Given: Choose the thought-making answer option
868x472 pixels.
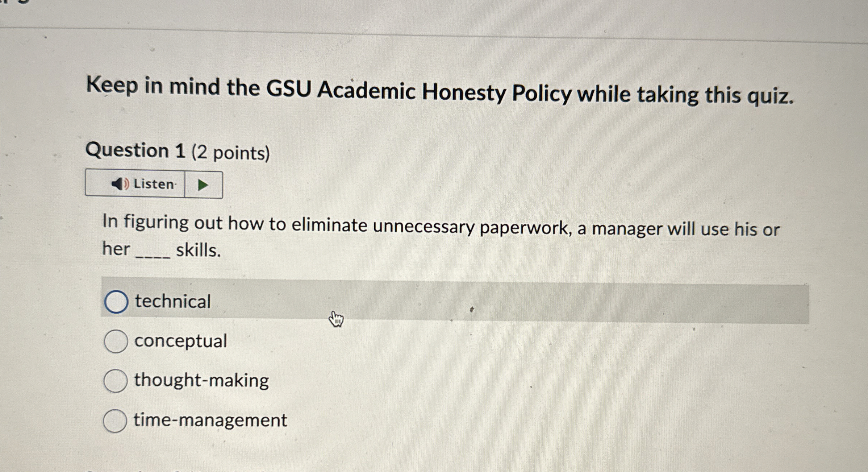Looking at the screenshot, I should pyautogui.click(x=116, y=381).
